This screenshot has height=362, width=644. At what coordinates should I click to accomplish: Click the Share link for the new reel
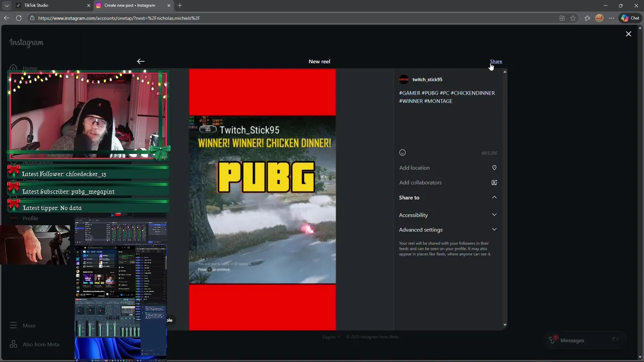pos(496,61)
